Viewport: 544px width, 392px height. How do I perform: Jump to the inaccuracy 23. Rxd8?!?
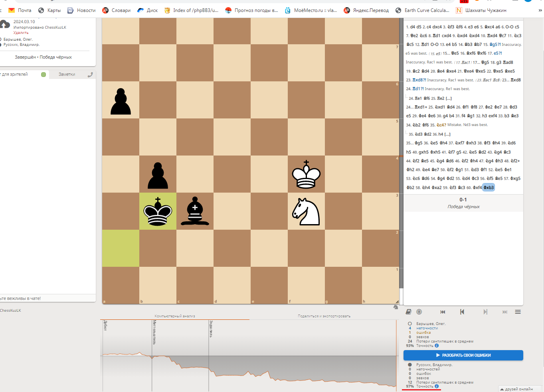[419, 80]
